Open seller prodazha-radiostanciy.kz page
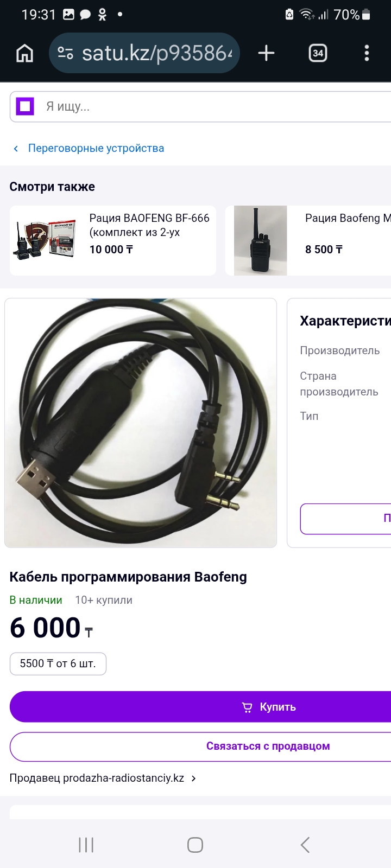 (x=103, y=778)
